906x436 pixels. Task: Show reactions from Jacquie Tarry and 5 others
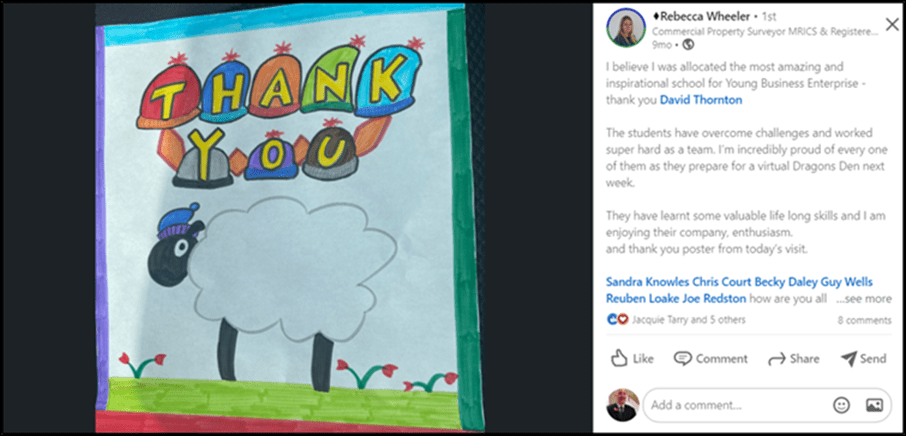pos(689,319)
